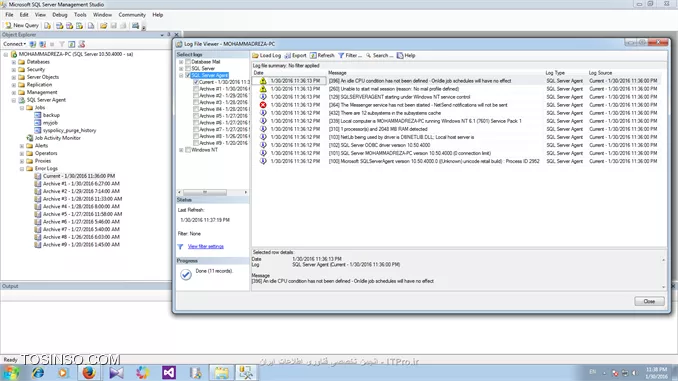
Task: Click the Refresh icon in Log File Viewer
Action: (313, 55)
